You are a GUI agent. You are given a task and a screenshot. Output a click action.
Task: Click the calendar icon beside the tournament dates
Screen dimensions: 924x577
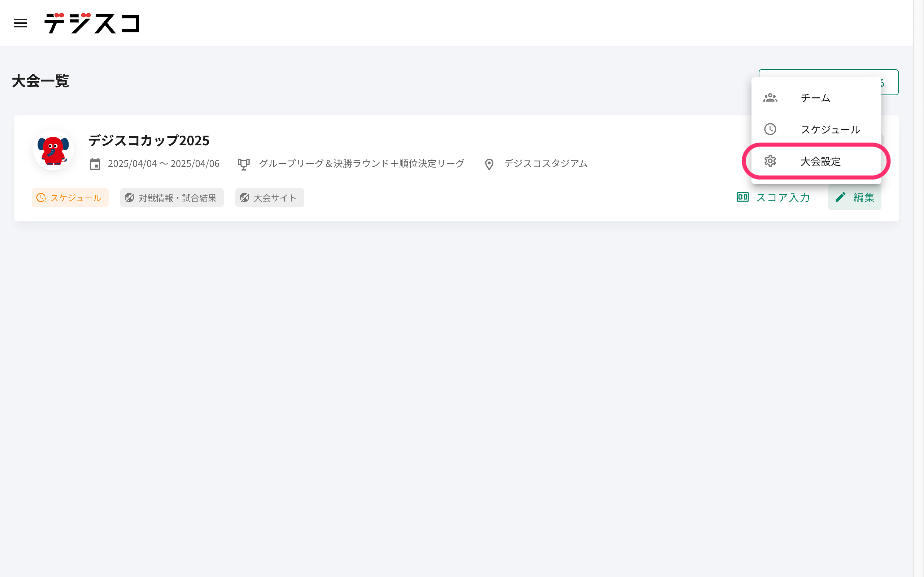coord(95,164)
